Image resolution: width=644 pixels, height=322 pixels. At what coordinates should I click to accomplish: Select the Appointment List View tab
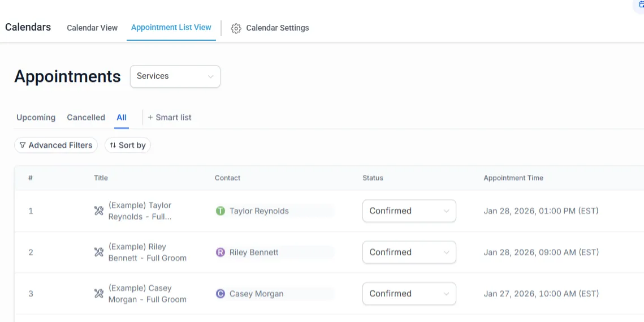[171, 27]
